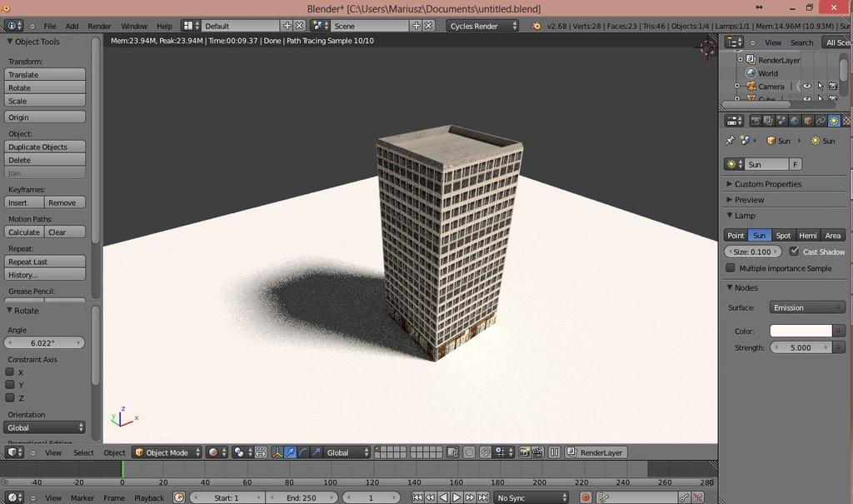Toggle automatic keyframe record button
The image size is (853, 504).
click(x=586, y=497)
